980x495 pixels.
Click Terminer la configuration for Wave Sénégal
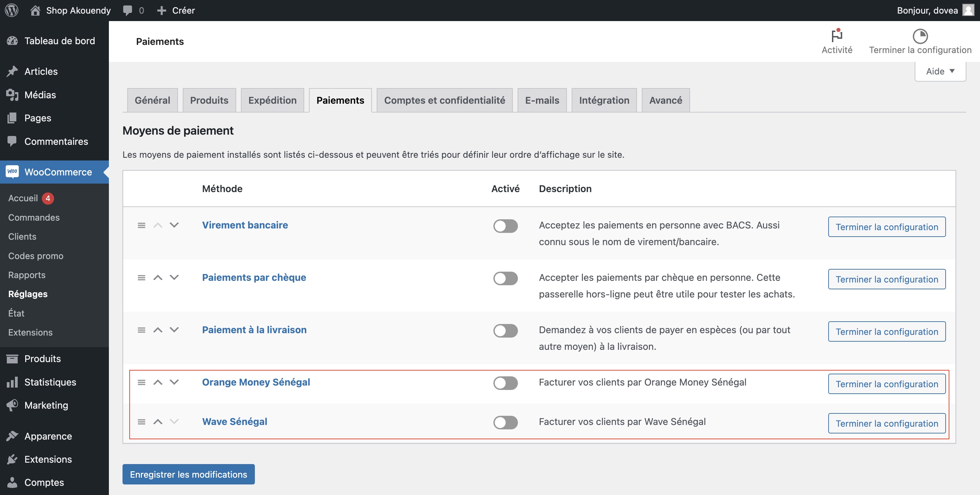(886, 423)
